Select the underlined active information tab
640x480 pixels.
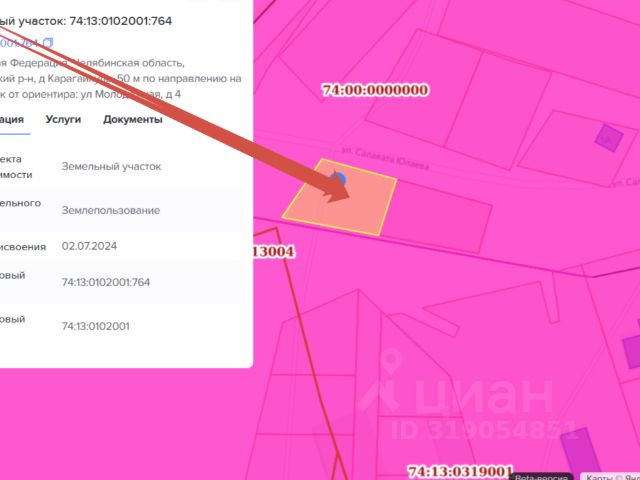coord(12,120)
